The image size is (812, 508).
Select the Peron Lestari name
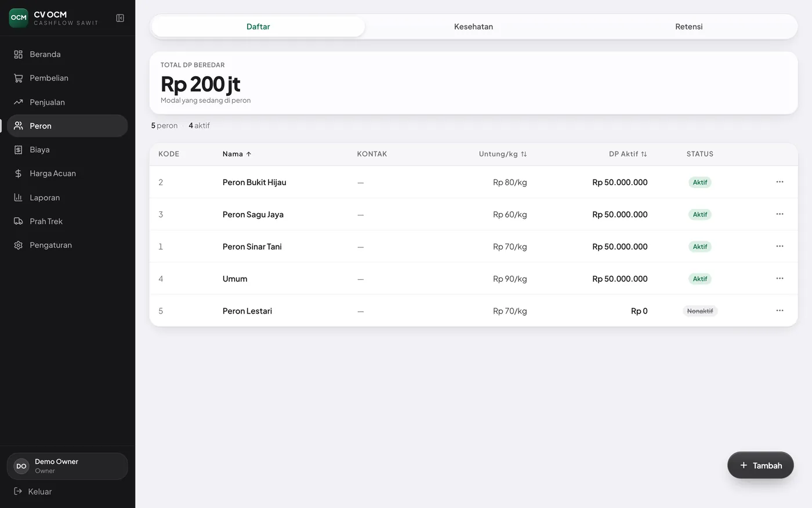(x=247, y=311)
